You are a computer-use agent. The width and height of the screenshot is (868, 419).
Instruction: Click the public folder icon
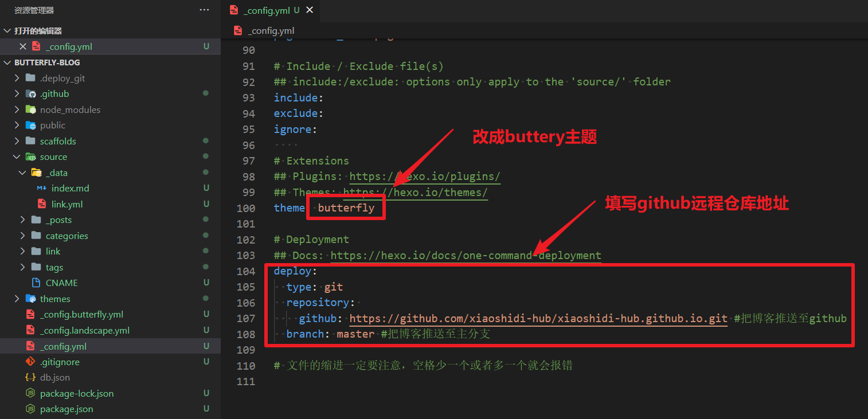(x=31, y=125)
